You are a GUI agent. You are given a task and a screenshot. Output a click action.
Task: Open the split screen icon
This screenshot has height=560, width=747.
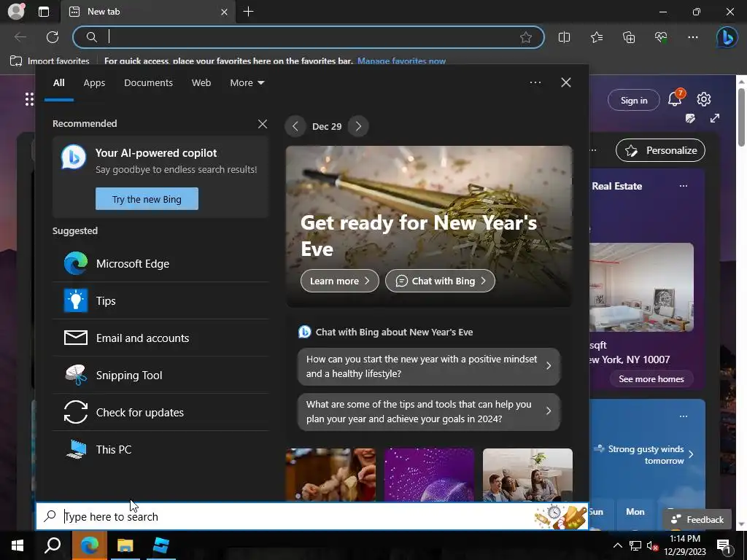(564, 37)
